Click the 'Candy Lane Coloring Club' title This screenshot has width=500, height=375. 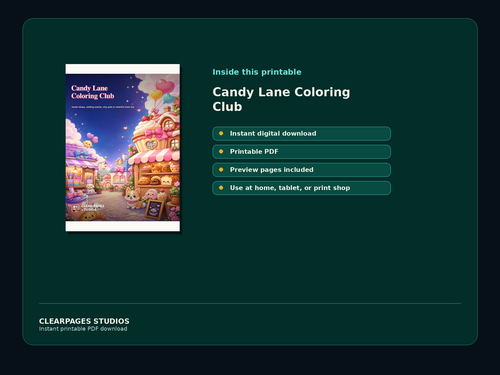click(x=281, y=99)
